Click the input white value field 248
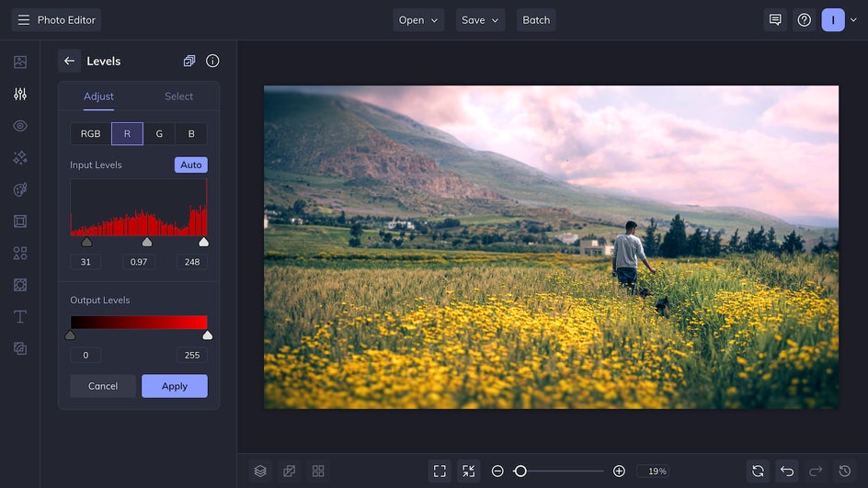This screenshot has height=488, width=868. [x=192, y=262]
